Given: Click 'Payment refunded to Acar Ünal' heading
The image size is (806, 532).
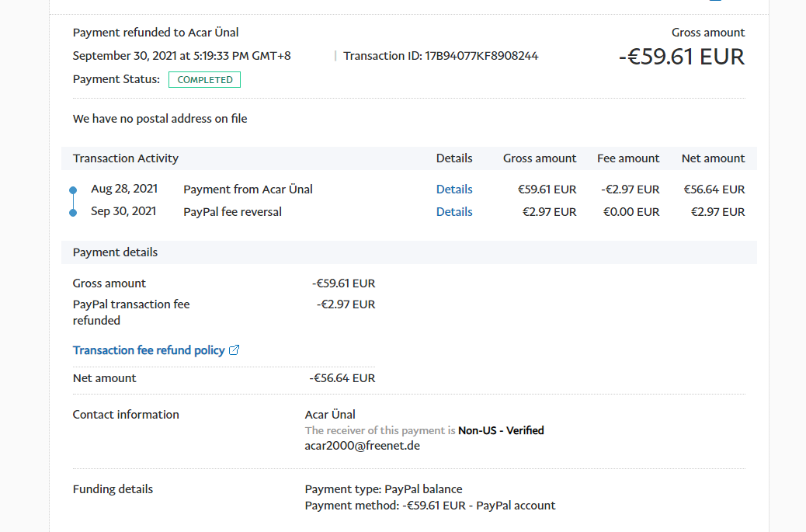Looking at the screenshot, I should pos(156,33).
